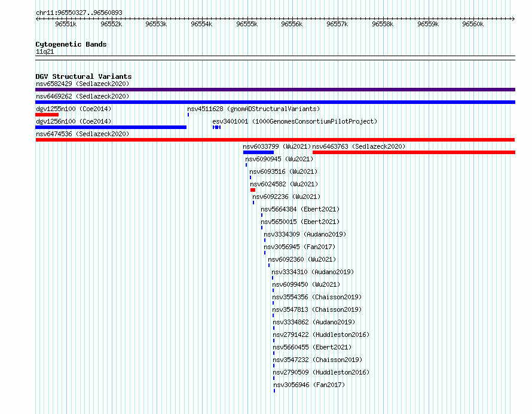Open nsv3547232 (Chaisson2019) label
The width and height of the screenshot is (532, 414).
317,360
